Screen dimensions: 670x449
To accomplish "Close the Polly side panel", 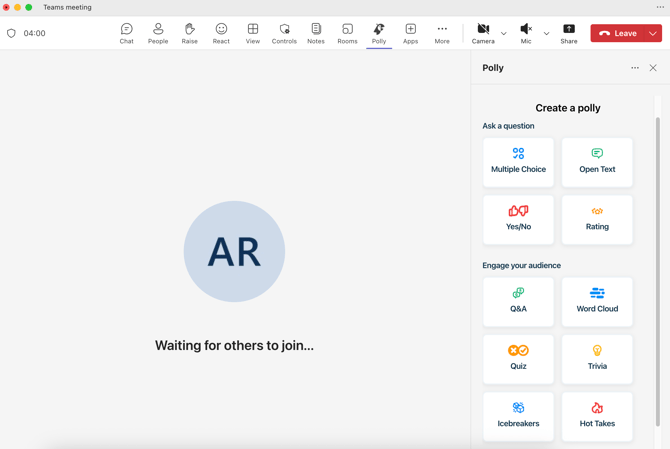I will tap(653, 68).
